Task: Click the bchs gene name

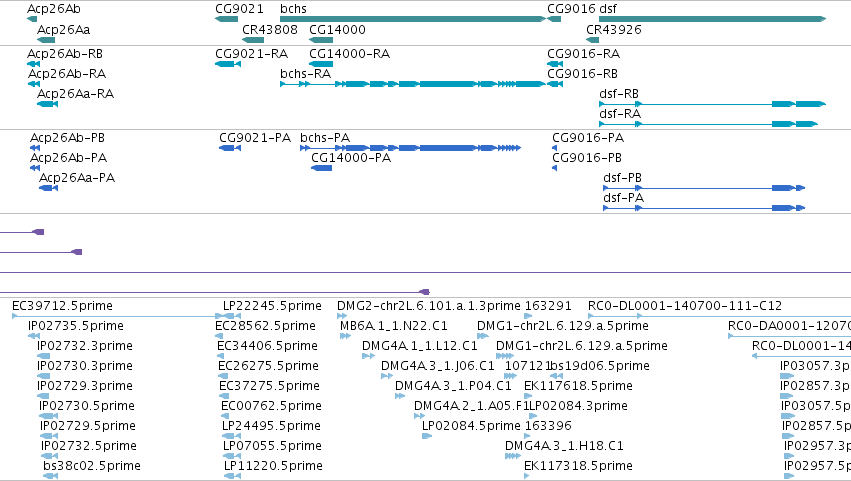Action: (x=293, y=9)
